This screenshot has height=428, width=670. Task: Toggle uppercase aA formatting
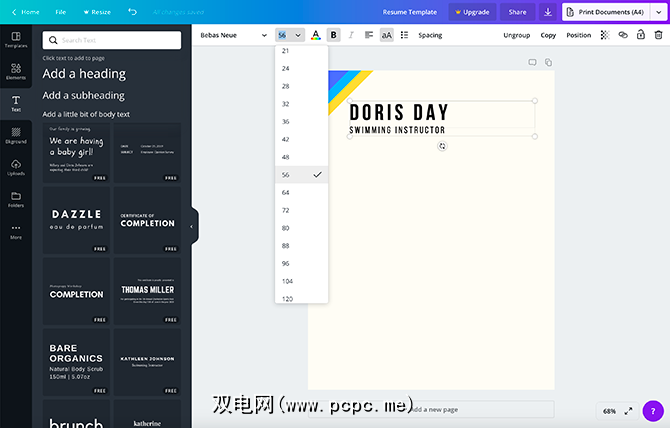click(x=386, y=35)
